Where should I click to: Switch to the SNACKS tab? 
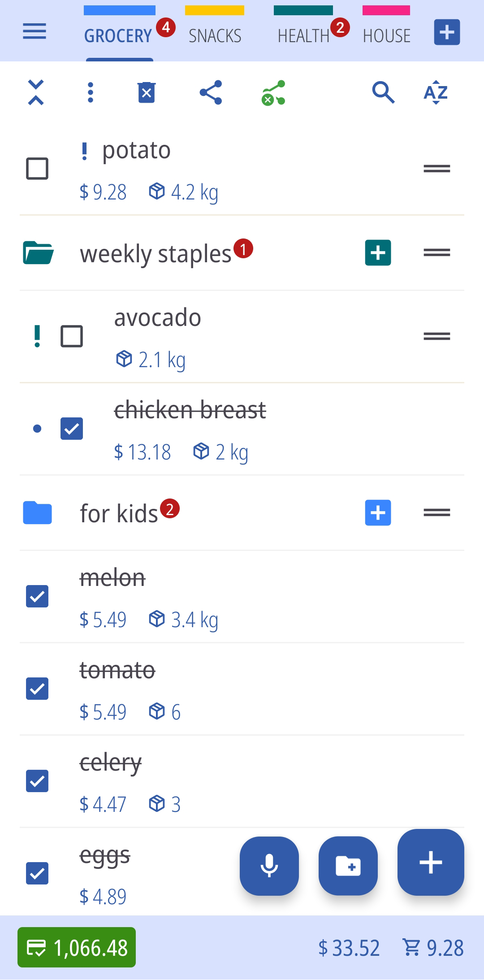215,36
